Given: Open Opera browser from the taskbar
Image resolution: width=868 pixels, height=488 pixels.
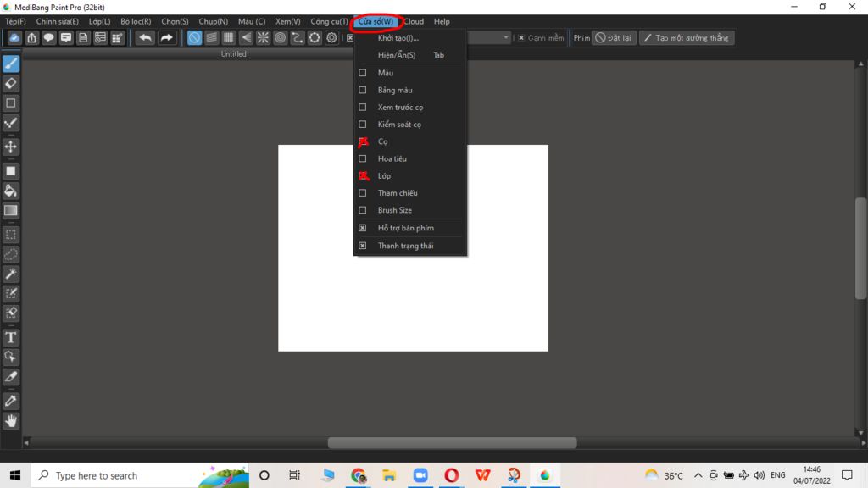Looking at the screenshot, I should [451, 475].
